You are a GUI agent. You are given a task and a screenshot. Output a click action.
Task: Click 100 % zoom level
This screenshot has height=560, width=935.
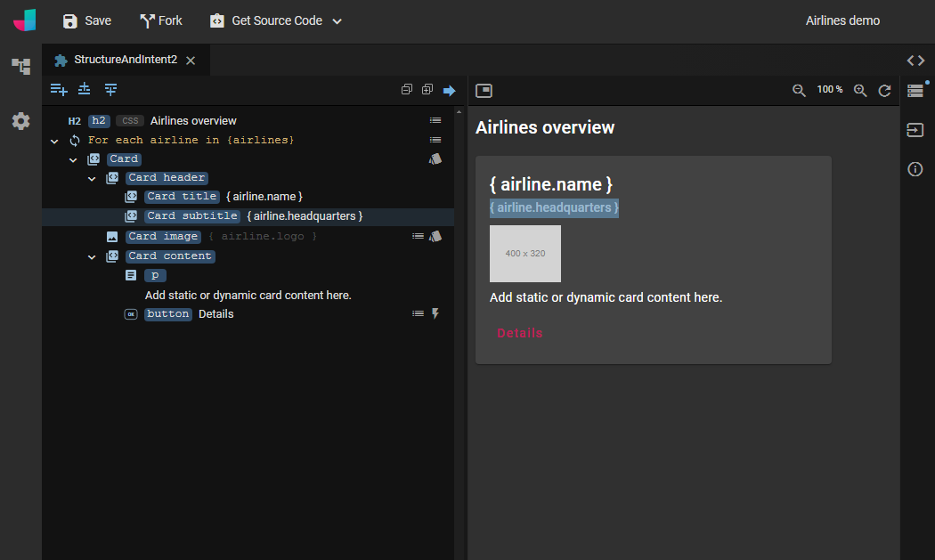[829, 89]
